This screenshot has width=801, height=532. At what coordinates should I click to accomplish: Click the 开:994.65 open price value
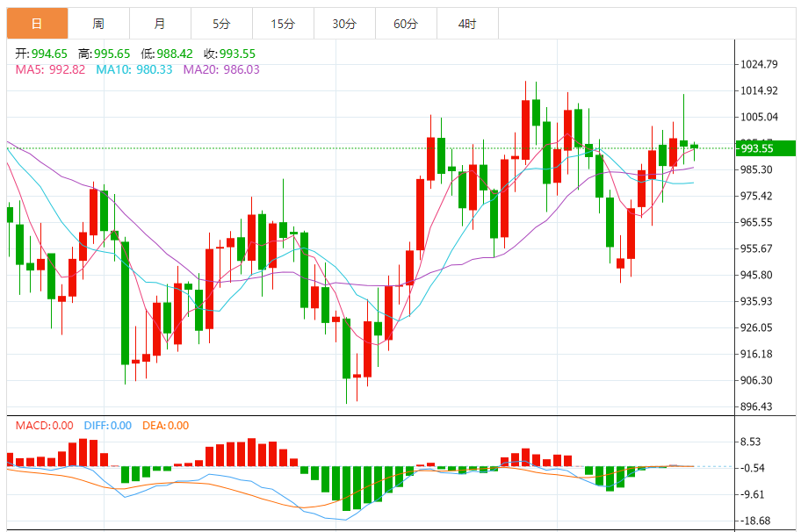click(41, 54)
